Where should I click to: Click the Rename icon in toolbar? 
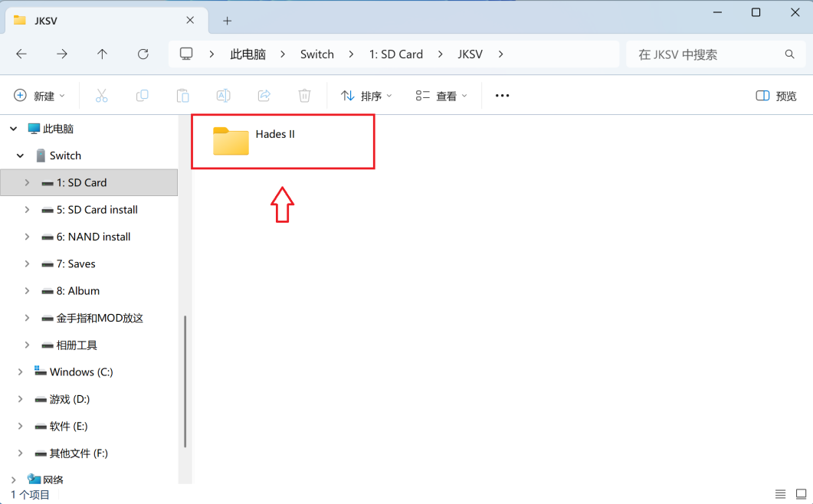(x=223, y=96)
